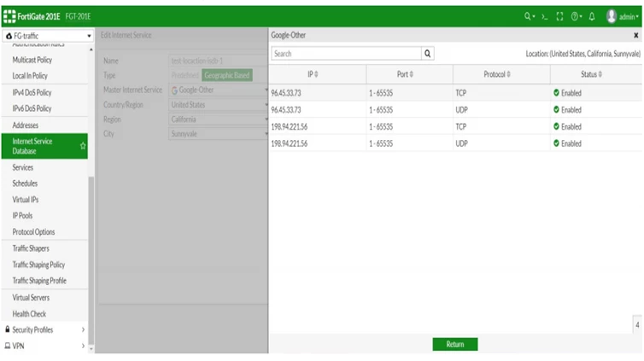This screenshot has height=361, width=644.
Task: Click favorite star on Internet Service Database
Action: pyautogui.click(x=83, y=146)
